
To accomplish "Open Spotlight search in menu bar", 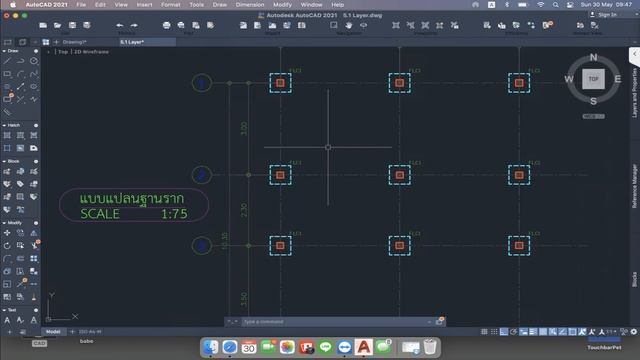I will click(556, 4).
